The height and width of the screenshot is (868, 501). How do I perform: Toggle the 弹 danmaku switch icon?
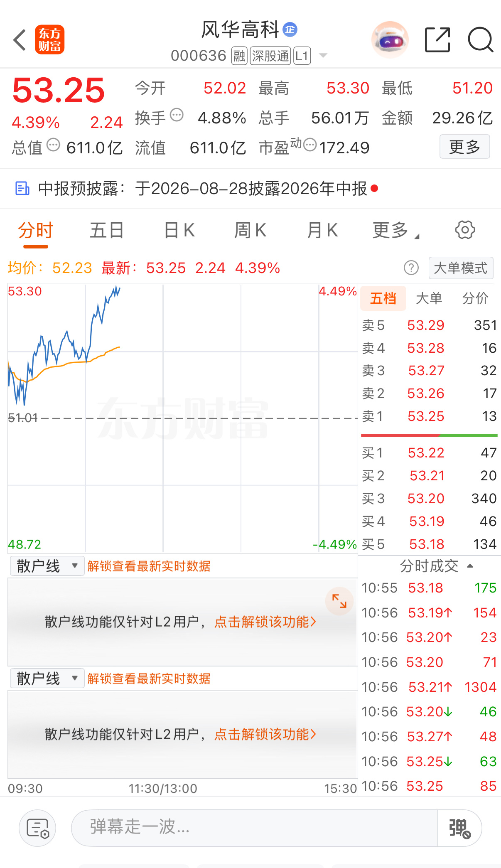pos(460,828)
